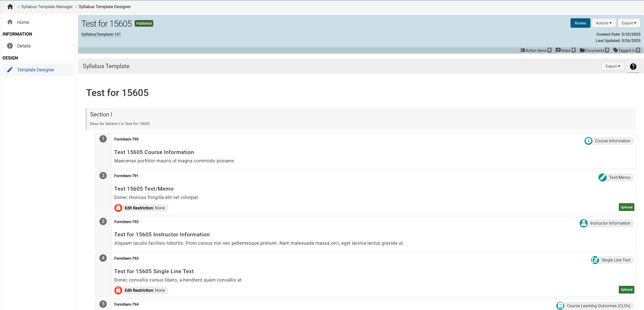The width and height of the screenshot is (644, 310).
Task: Click the Single Line Text icon
Action: (595, 260)
